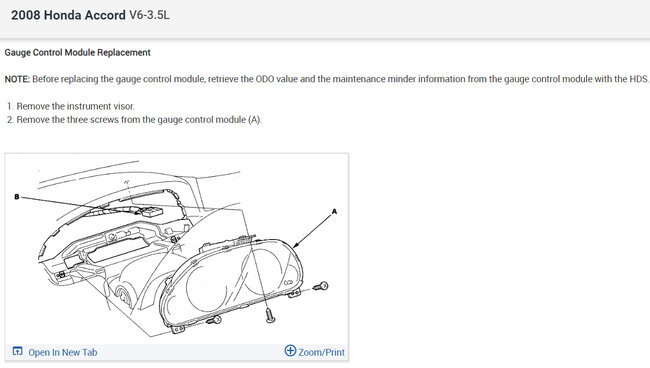
Task: Click the 'V6-3.5L' engine label
Action: (x=149, y=15)
